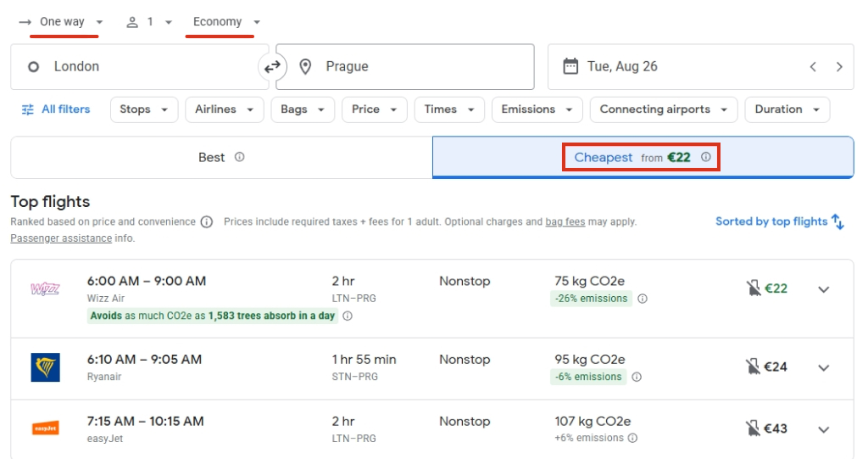Select the 6:10 AM – 9:05 AM flight

click(x=431, y=368)
